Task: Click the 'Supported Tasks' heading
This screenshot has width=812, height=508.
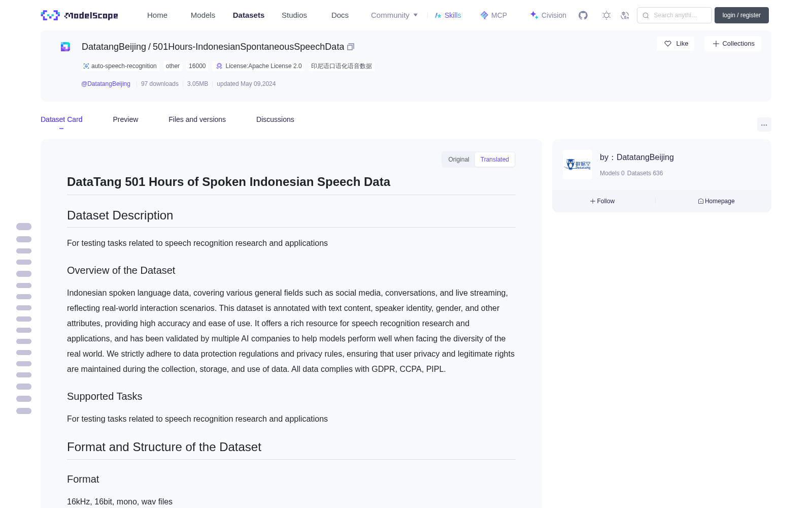Action: point(105,396)
